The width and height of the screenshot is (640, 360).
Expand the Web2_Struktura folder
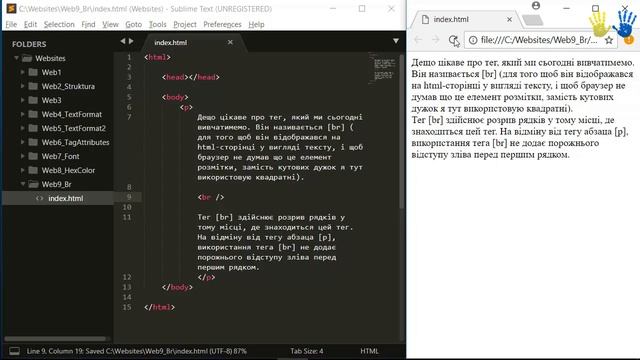click(x=23, y=86)
